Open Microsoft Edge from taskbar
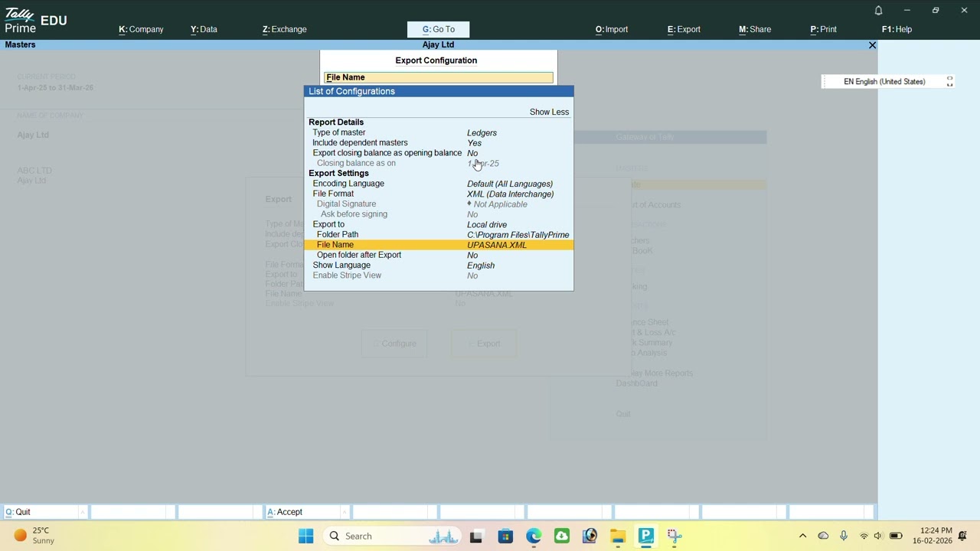 (x=534, y=536)
